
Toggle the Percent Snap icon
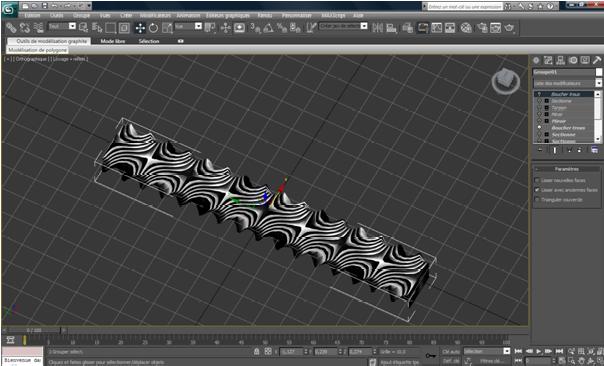point(282,27)
